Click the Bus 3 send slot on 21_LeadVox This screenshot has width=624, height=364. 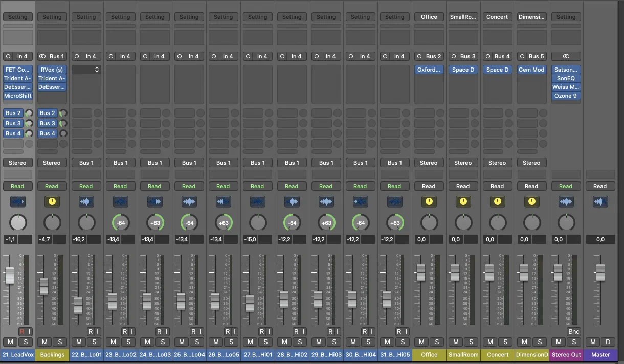click(x=13, y=123)
